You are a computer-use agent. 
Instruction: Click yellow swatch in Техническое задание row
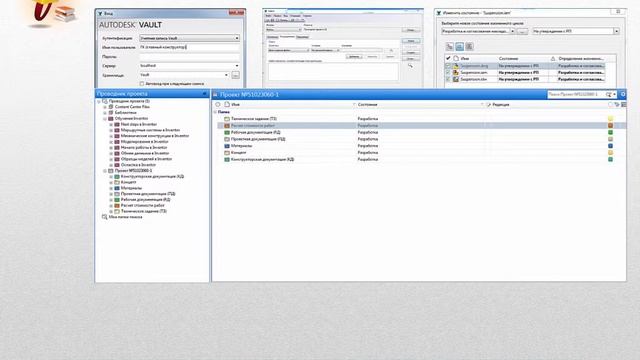coord(610,119)
